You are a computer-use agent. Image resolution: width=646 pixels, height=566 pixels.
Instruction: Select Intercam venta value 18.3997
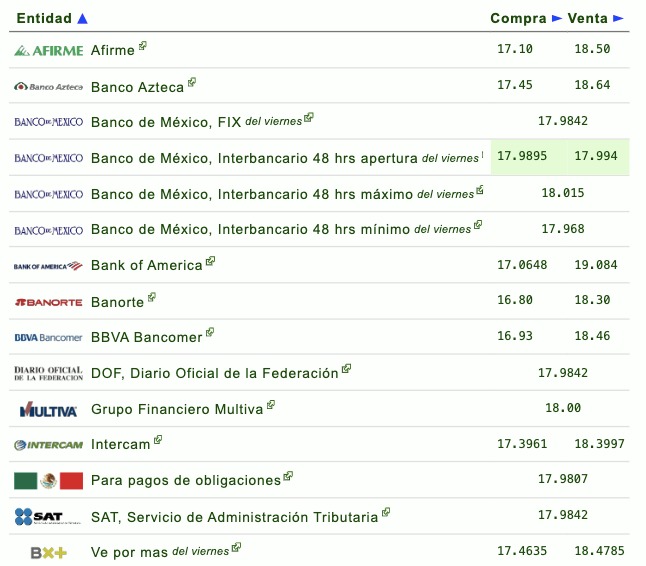[599, 444]
